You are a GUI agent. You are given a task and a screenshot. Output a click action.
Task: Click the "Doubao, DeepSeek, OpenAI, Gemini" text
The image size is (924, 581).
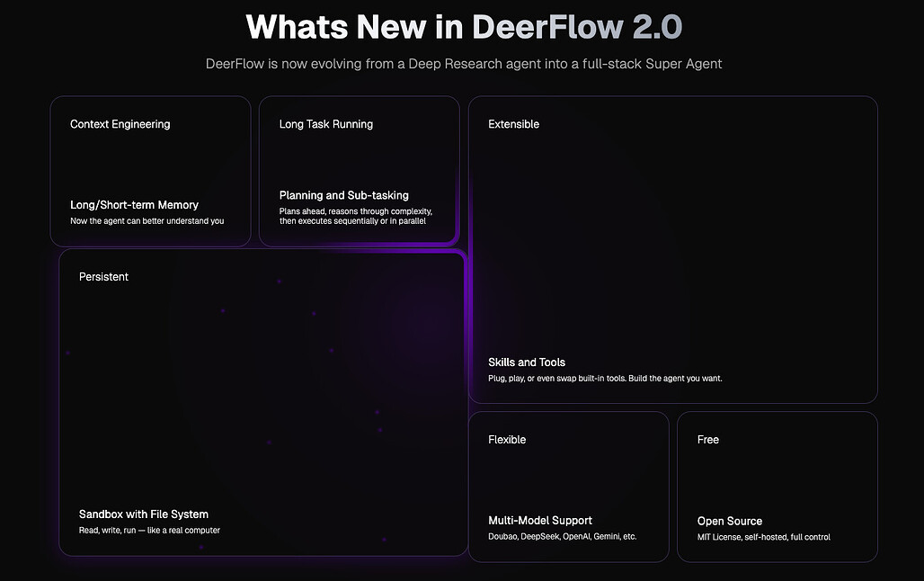[562, 537]
